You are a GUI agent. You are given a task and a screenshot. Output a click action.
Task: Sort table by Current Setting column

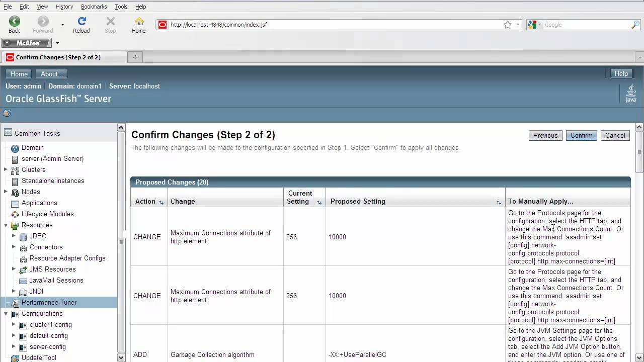[319, 202]
